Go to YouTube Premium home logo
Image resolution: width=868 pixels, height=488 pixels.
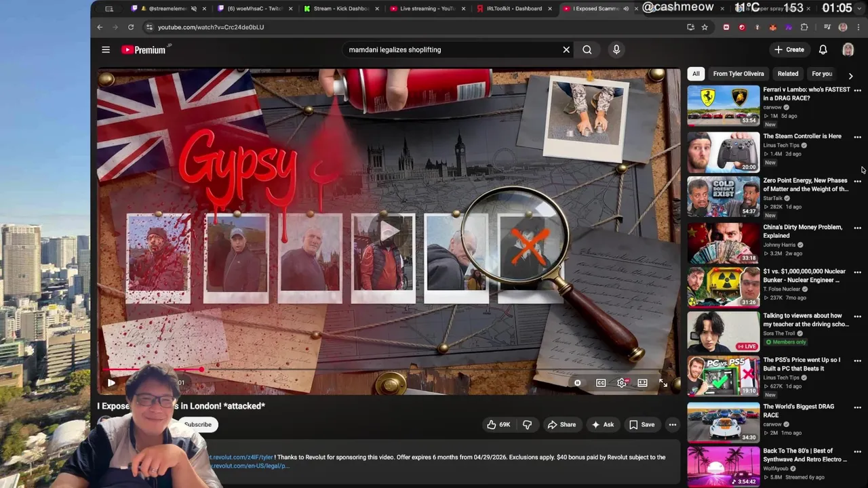(x=144, y=49)
